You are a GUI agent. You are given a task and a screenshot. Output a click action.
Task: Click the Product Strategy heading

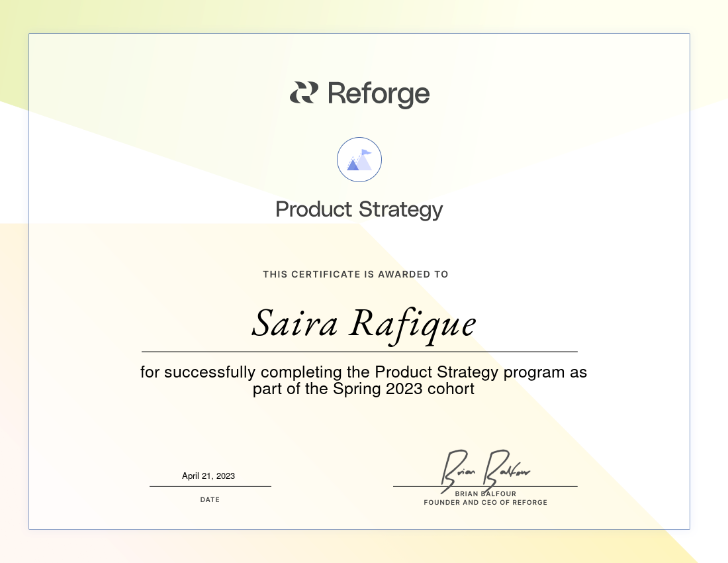point(359,209)
